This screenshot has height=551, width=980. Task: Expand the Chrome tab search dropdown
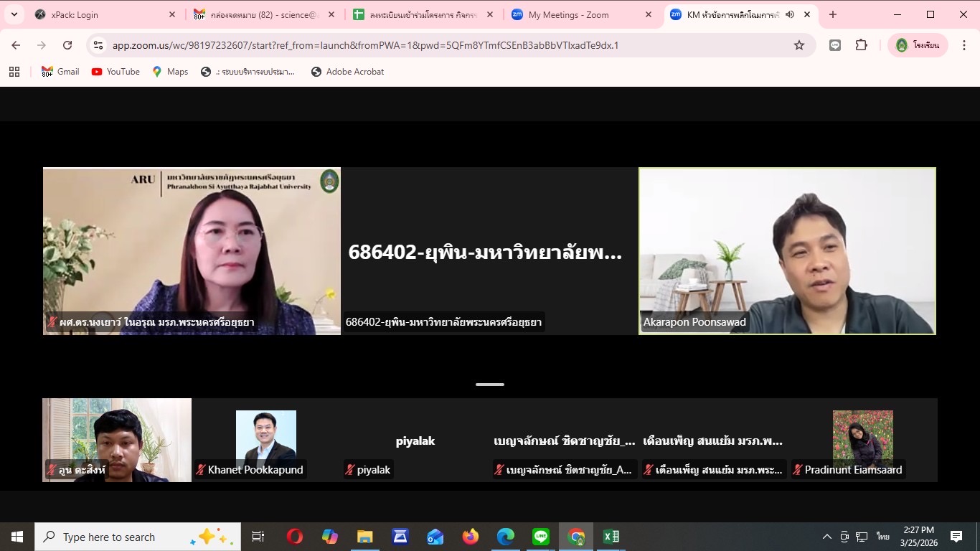[x=14, y=14]
